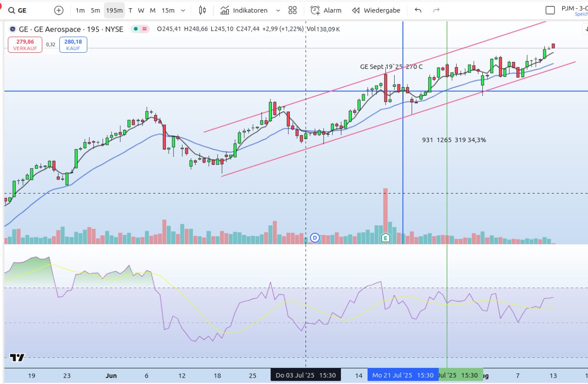
Task: Click the redo arrow icon
Action: coord(436,10)
